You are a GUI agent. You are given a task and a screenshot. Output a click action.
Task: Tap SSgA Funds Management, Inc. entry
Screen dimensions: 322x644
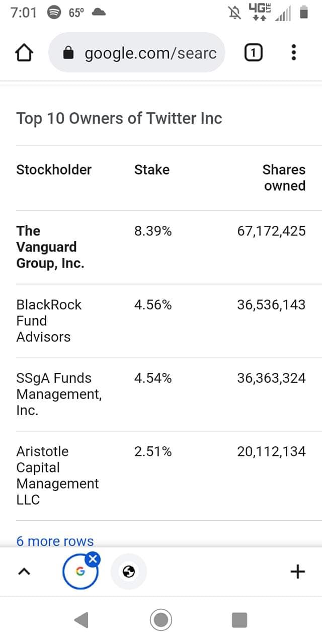59,394
